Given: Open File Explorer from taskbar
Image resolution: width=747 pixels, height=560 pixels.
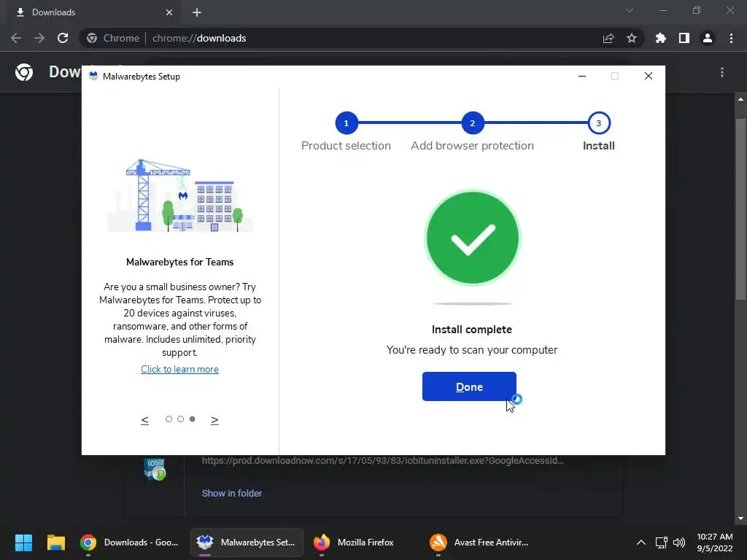Looking at the screenshot, I should [x=55, y=542].
